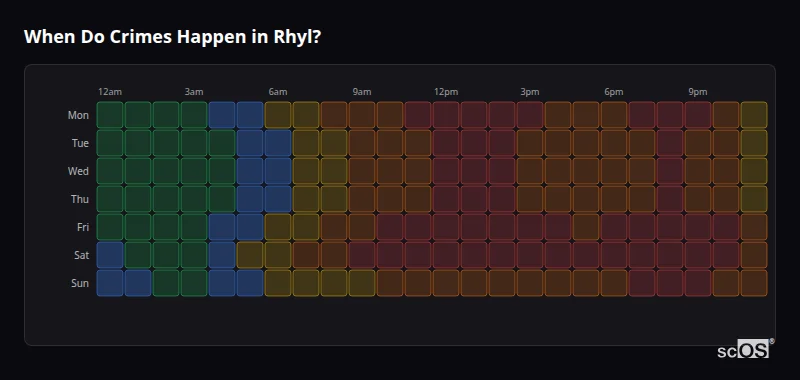Click the Tuesday 3am green cell

(194, 143)
